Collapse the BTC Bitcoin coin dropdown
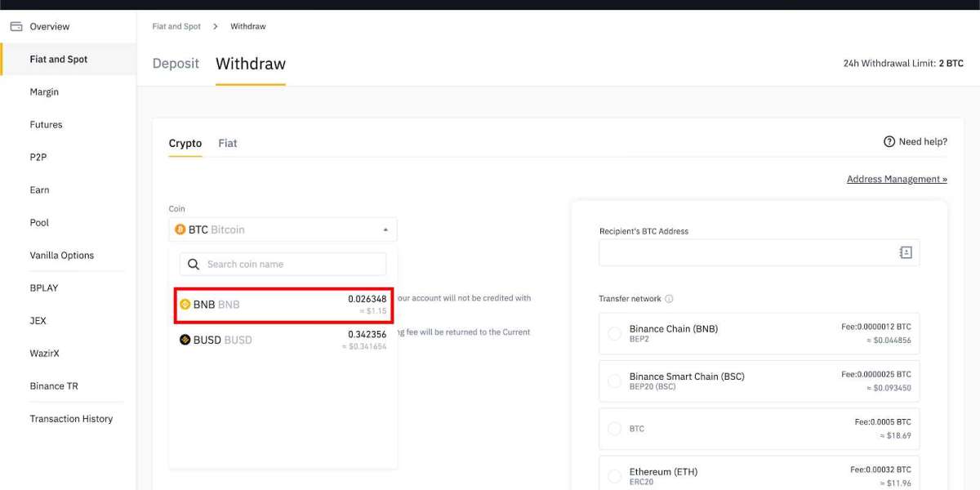This screenshot has height=490, width=980. [385, 230]
